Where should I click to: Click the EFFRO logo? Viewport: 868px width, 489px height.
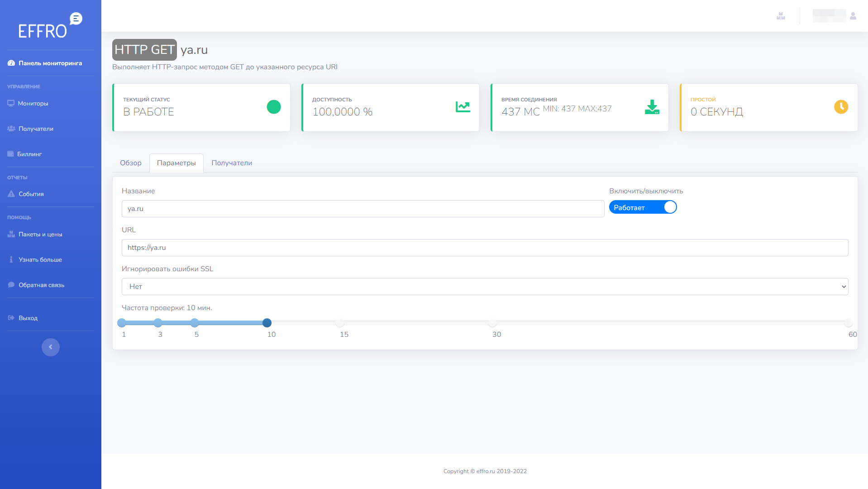pyautogui.click(x=50, y=26)
